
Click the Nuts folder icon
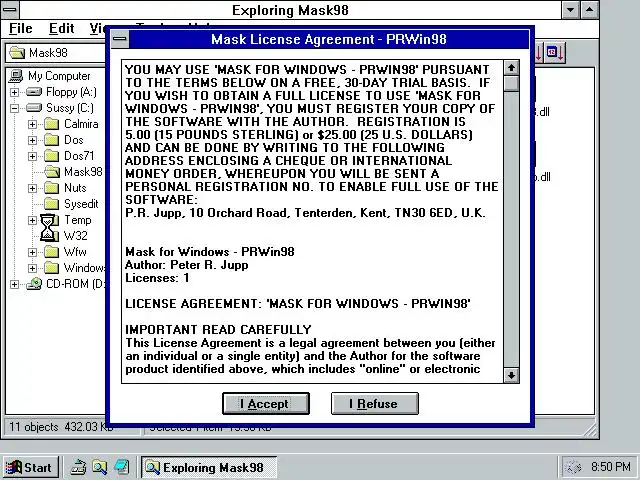coord(51,188)
